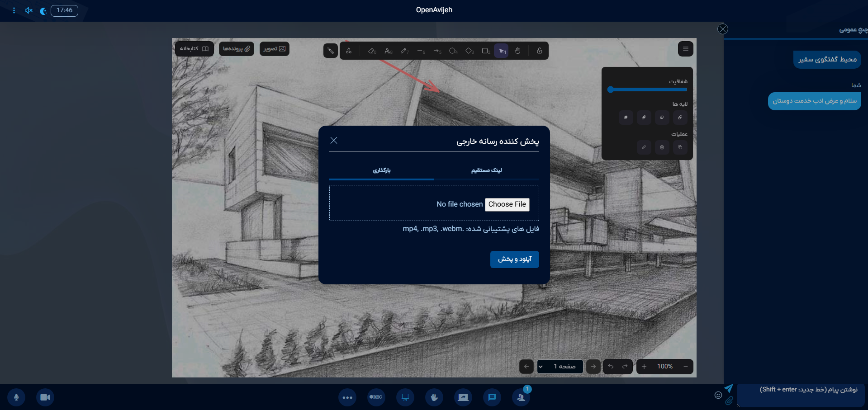Select the rectangle shape tool
The image size is (868, 410).
point(486,51)
